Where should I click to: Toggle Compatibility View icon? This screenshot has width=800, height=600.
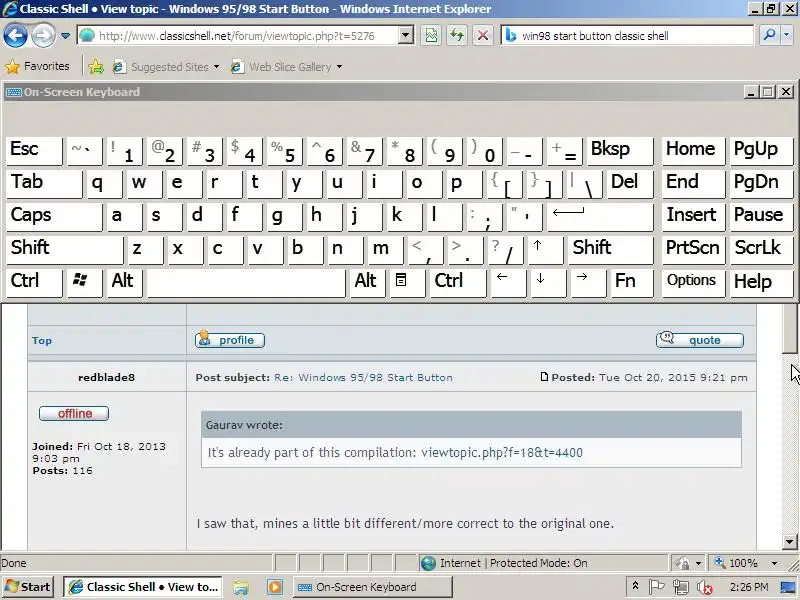(431, 36)
